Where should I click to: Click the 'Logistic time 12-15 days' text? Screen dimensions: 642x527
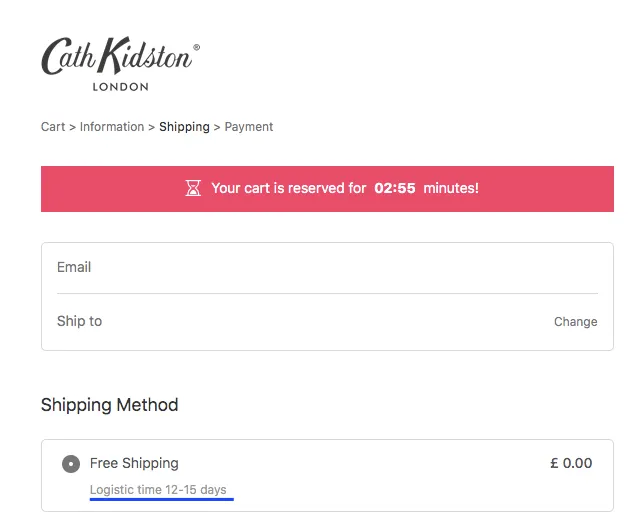158,489
